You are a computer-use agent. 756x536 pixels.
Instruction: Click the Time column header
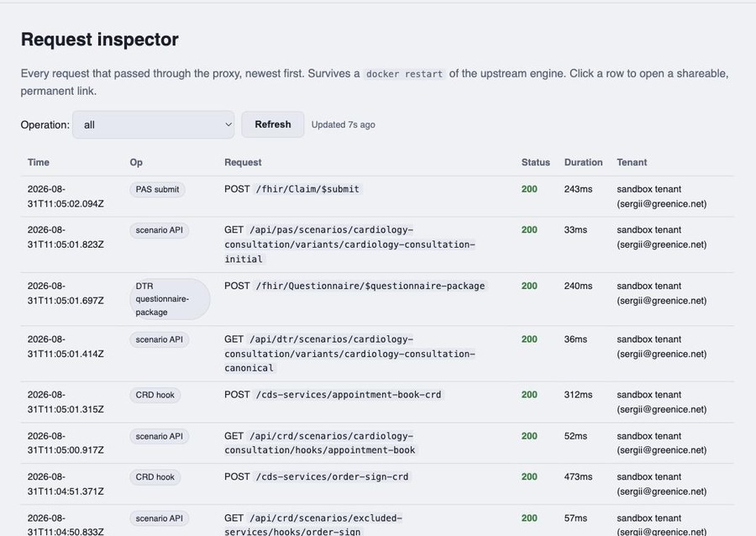pyautogui.click(x=38, y=162)
